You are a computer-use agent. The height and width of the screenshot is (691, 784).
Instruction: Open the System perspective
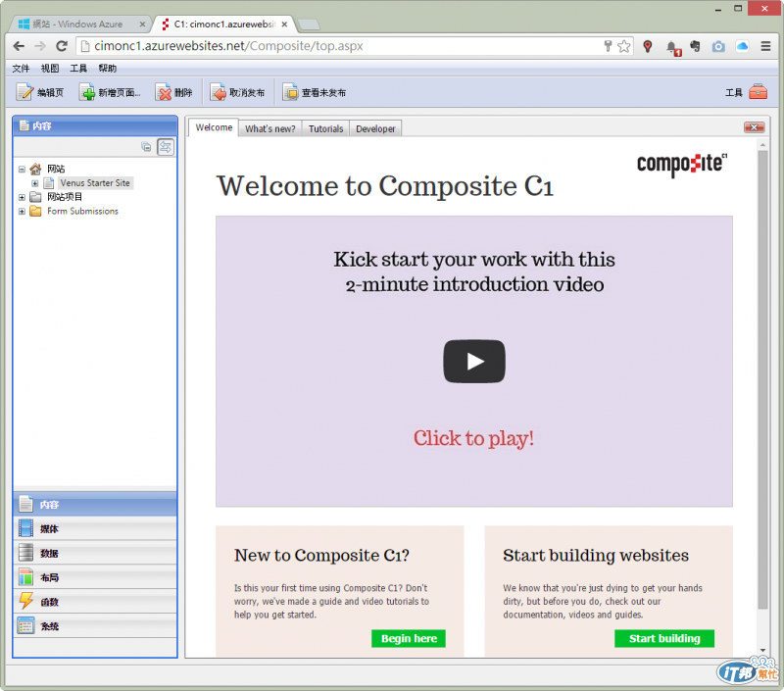[x=95, y=626]
